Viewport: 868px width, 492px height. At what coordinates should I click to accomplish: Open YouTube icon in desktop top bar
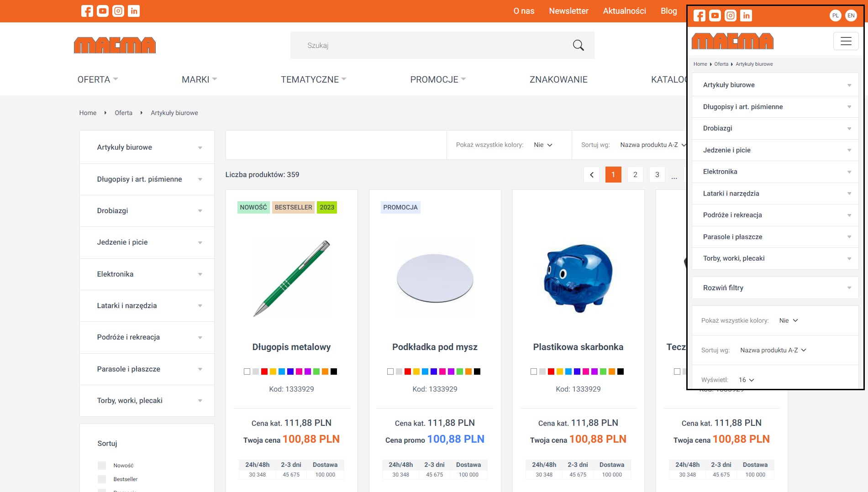coord(103,11)
